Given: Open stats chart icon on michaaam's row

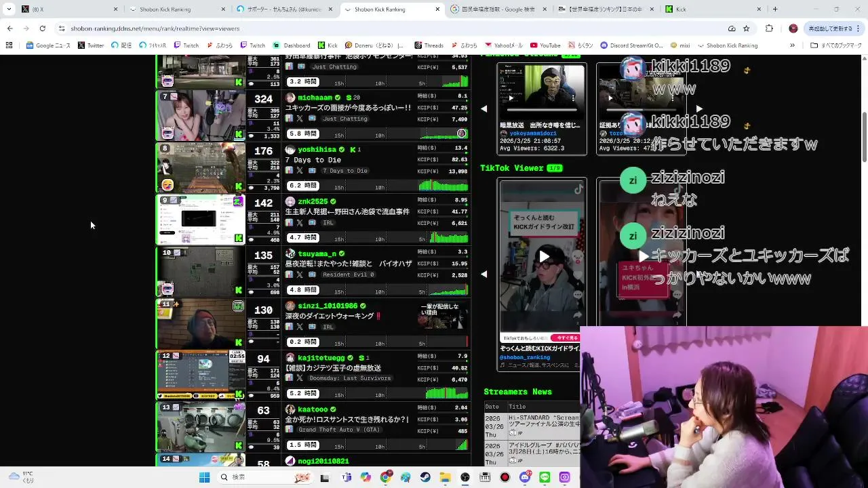Looking at the screenshot, I should pos(289,119).
